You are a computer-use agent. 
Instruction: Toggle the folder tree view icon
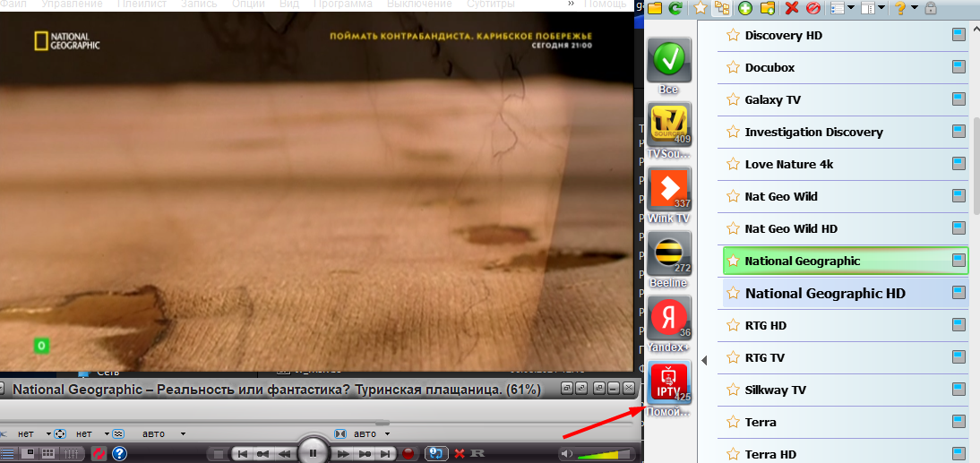tap(722, 8)
